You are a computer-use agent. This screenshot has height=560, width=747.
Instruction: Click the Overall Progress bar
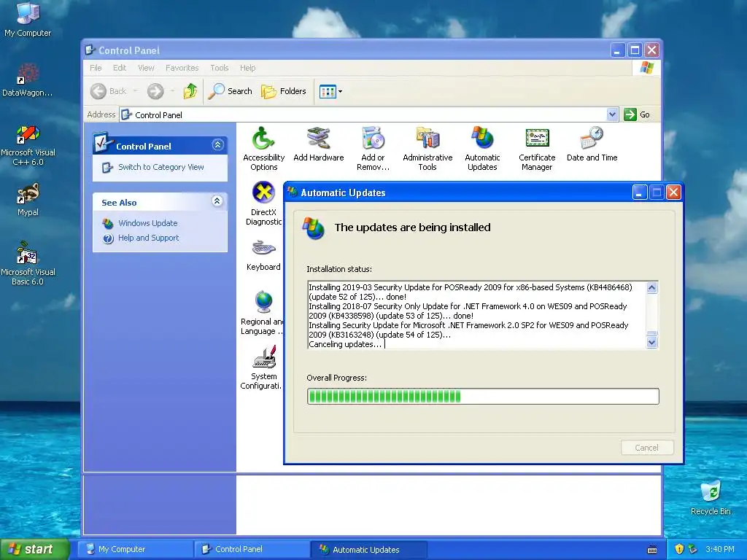click(483, 396)
